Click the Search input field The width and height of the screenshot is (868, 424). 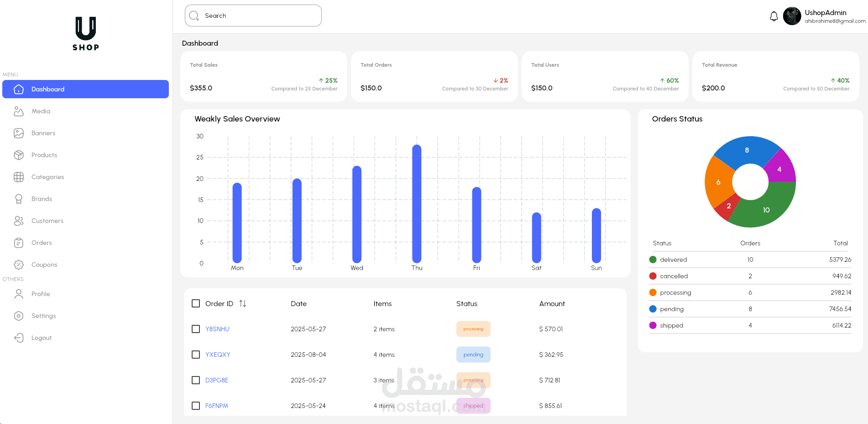(253, 15)
